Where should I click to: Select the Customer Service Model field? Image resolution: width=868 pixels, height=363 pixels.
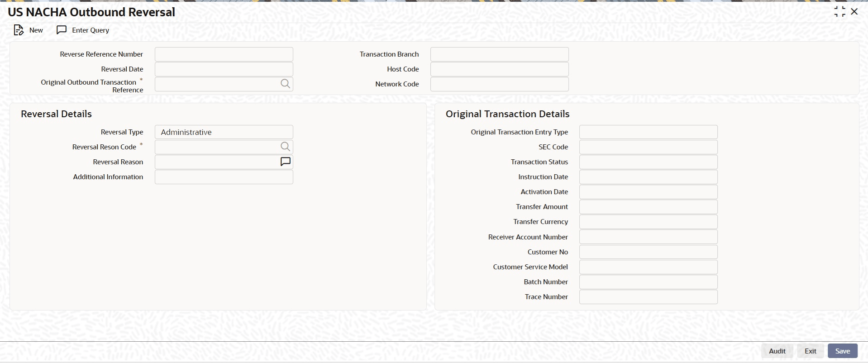click(x=649, y=267)
